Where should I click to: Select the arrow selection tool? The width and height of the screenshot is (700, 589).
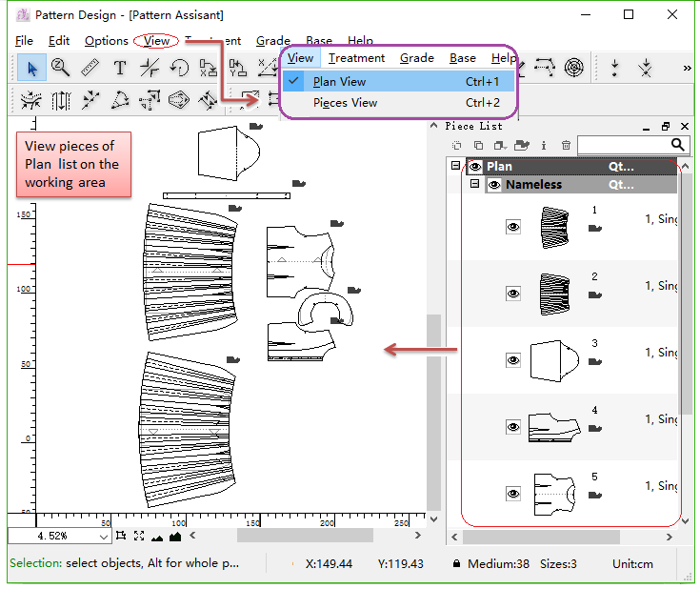coord(32,68)
